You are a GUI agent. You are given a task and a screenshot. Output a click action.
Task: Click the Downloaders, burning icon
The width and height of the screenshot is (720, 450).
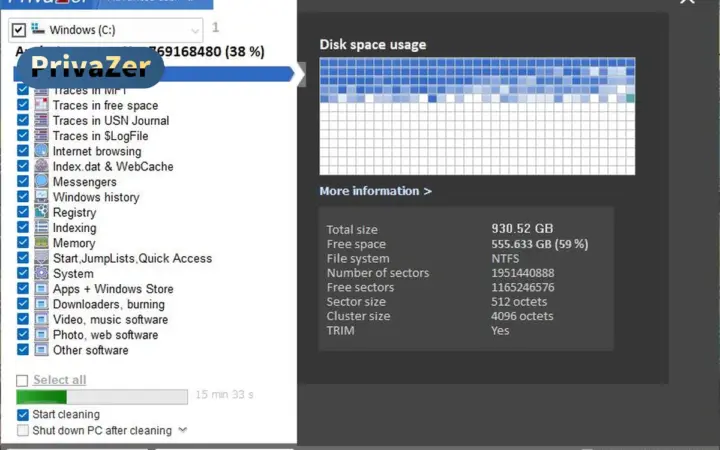[41, 304]
